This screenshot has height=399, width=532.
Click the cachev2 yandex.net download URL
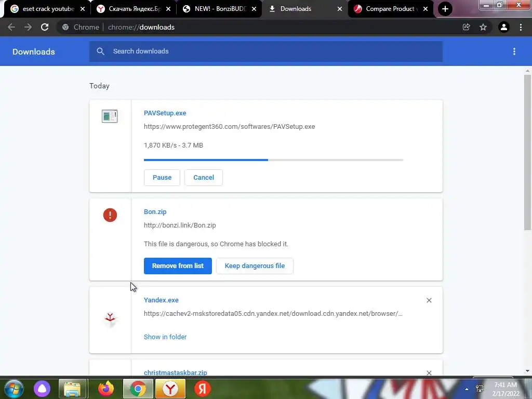(x=273, y=313)
